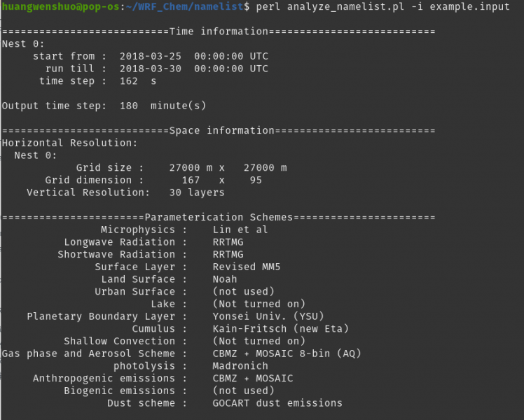This screenshot has width=524, height=420.
Task: Click the Parameterication Schemes section header
Action: (x=219, y=217)
